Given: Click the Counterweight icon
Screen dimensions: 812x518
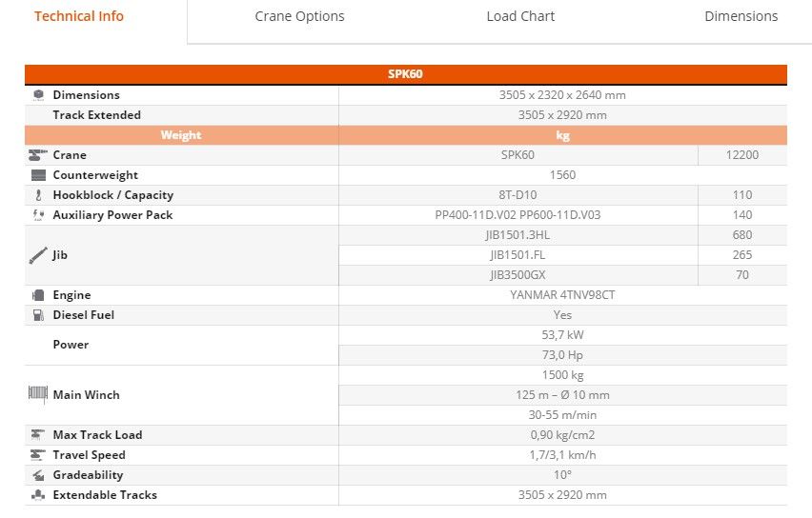Looking at the screenshot, I should tap(38, 175).
